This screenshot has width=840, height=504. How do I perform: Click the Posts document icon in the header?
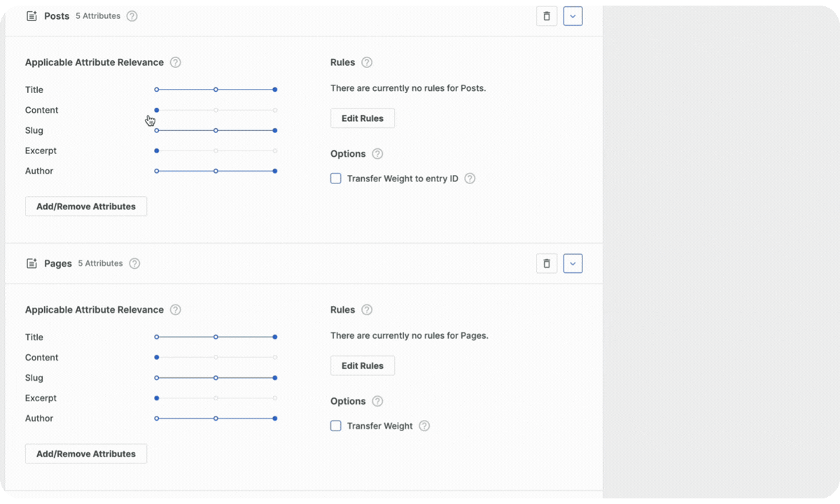click(31, 15)
